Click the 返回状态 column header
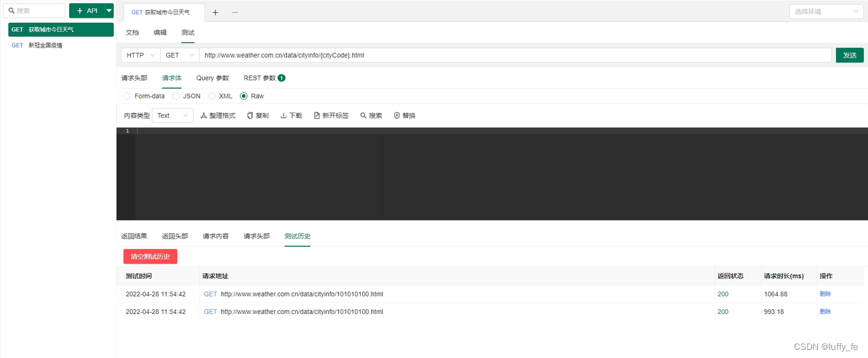Viewport: 868px width, 358px height. [x=730, y=276]
